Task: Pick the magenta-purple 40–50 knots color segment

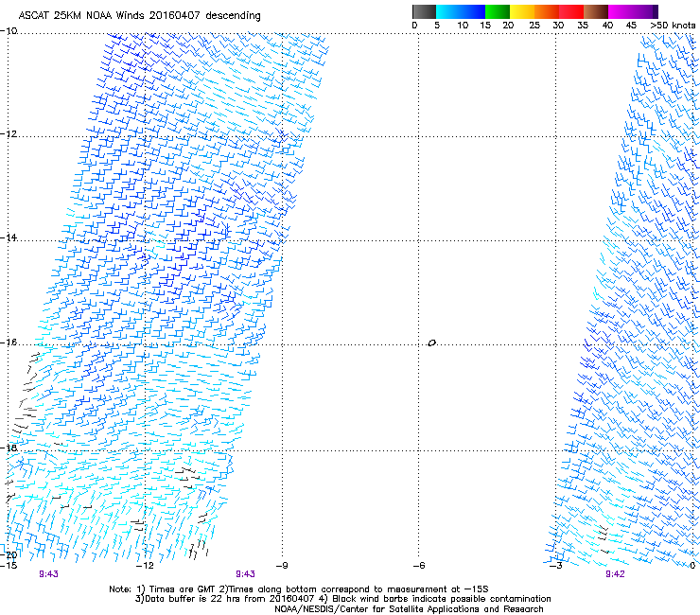Action: click(633, 11)
